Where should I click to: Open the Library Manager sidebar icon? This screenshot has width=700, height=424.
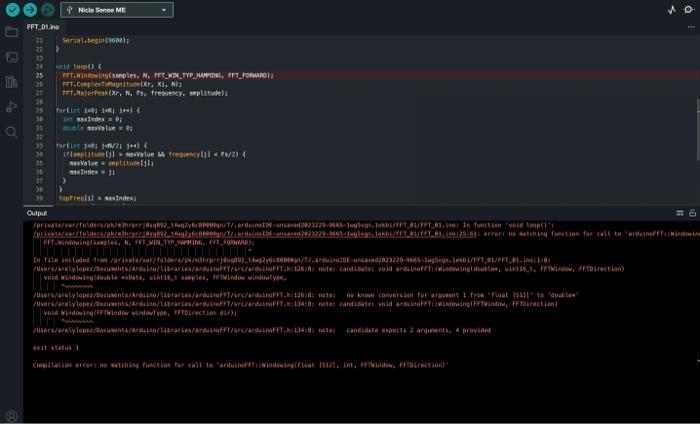12,82
